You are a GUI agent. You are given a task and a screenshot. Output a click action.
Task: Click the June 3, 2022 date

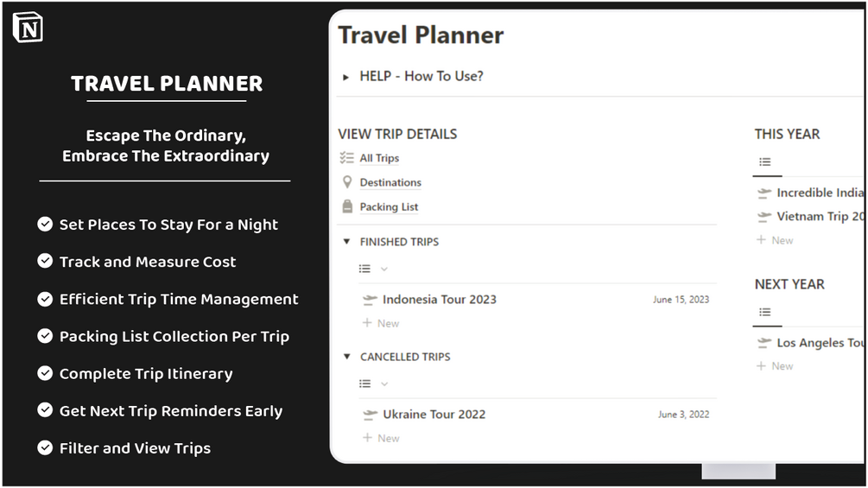click(x=683, y=415)
